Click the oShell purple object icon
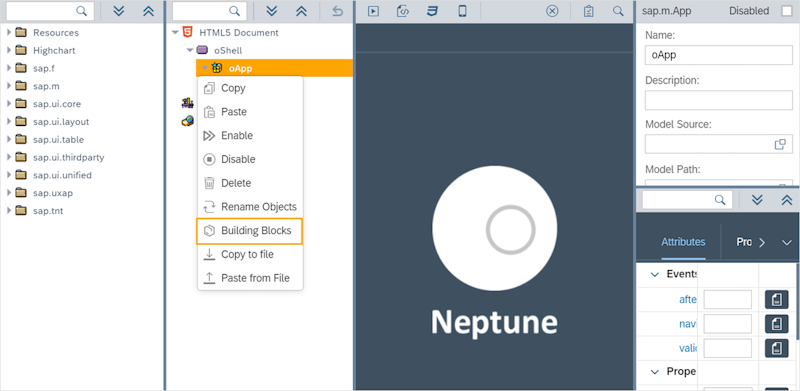The width and height of the screenshot is (800, 391). (x=202, y=50)
